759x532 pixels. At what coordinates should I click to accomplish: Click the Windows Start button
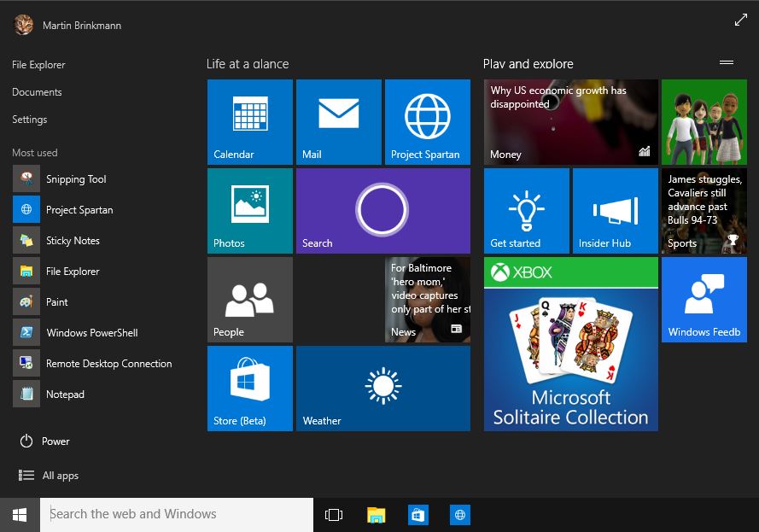coord(20,515)
